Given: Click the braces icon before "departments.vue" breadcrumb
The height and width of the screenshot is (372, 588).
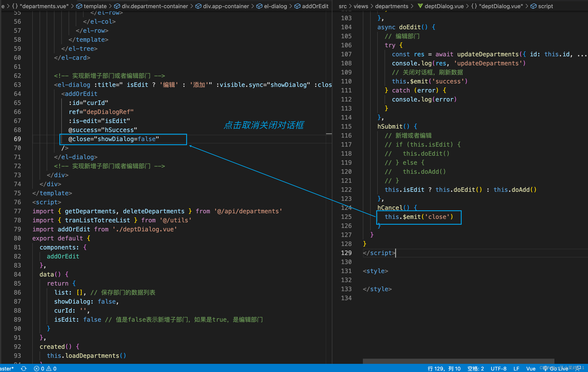Looking at the screenshot, I should (15, 6).
